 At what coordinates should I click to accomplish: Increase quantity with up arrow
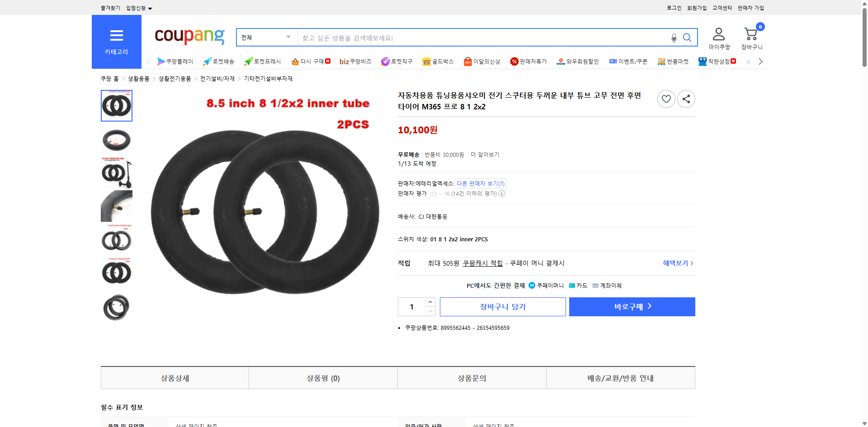pyautogui.click(x=430, y=302)
